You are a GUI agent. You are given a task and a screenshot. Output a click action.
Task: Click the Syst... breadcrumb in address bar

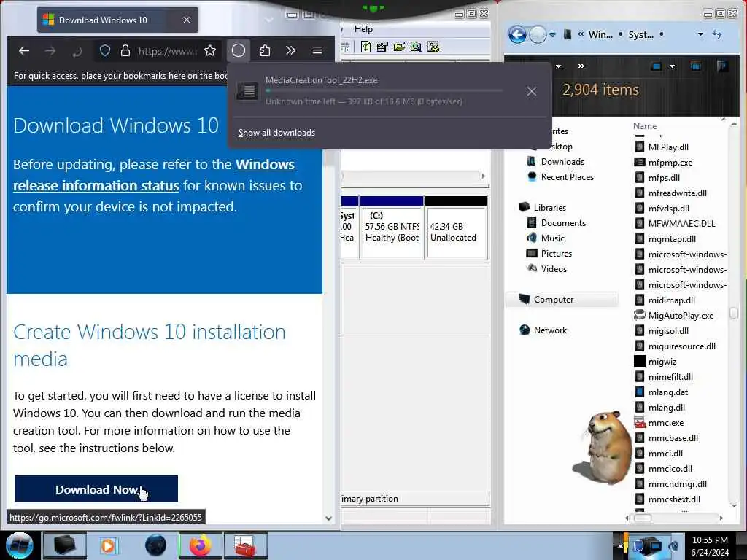point(640,35)
